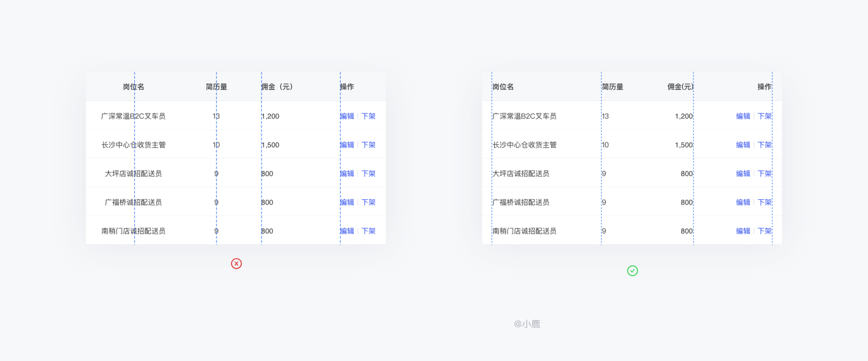The height and width of the screenshot is (361, 868).
Task: Select resume count 10 in right table
Action: click(605, 145)
